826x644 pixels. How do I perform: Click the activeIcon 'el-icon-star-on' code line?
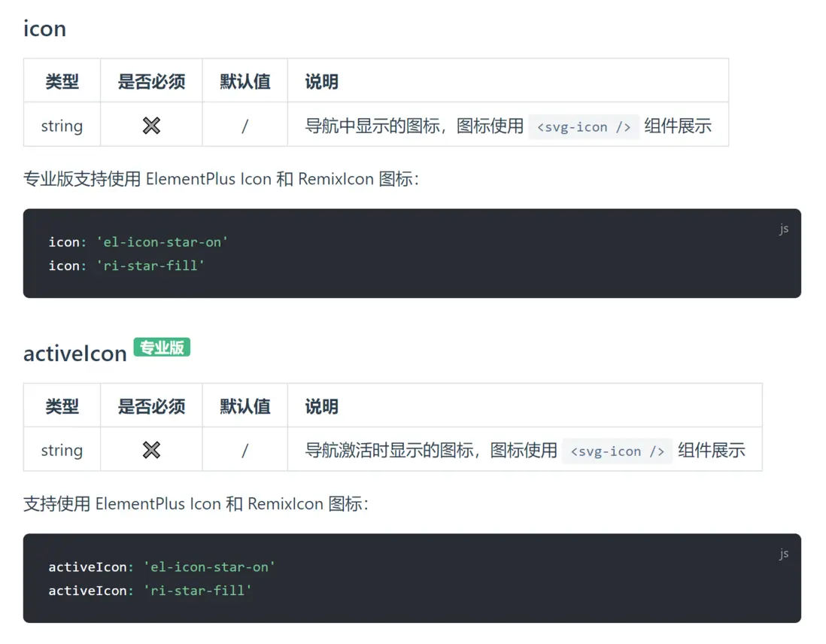[162, 567]
